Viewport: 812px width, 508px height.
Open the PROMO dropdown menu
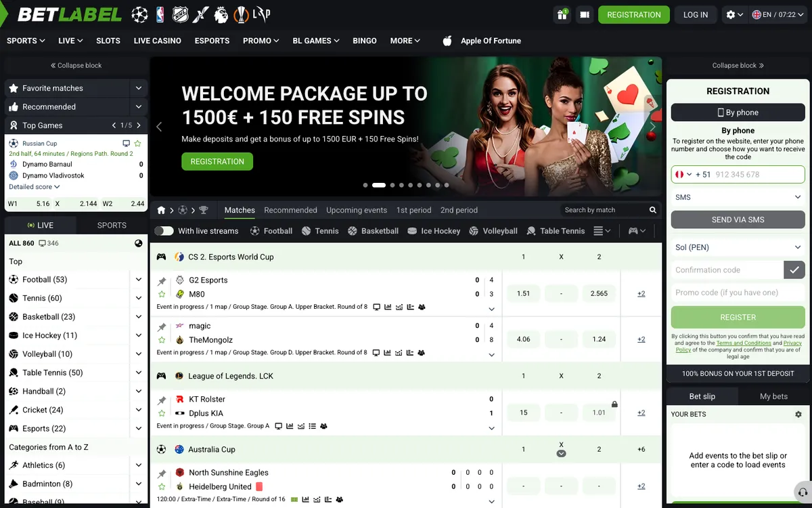coord(261,41)
